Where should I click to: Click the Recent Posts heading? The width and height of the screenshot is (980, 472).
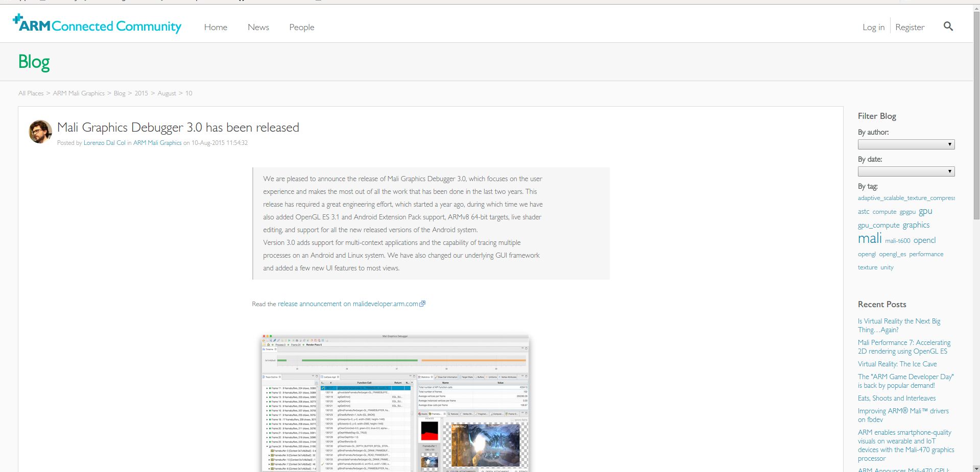coord(882,304)
